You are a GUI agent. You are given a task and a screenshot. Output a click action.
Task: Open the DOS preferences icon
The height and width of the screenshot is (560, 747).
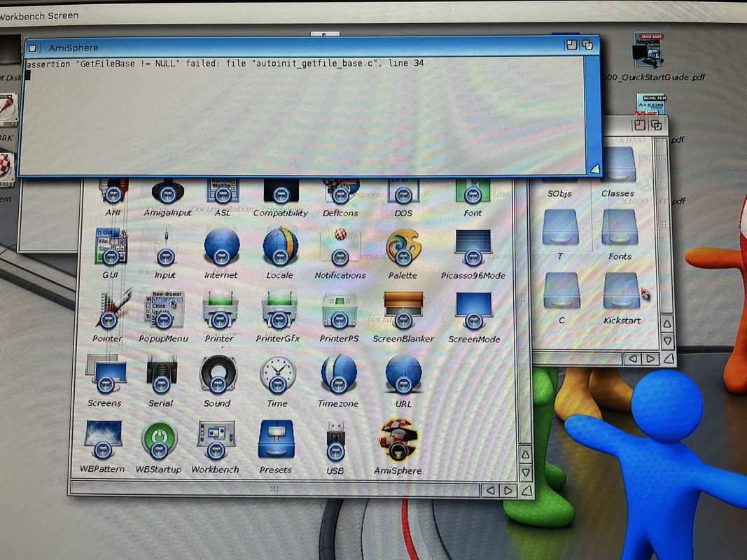(x=403, y=190)
